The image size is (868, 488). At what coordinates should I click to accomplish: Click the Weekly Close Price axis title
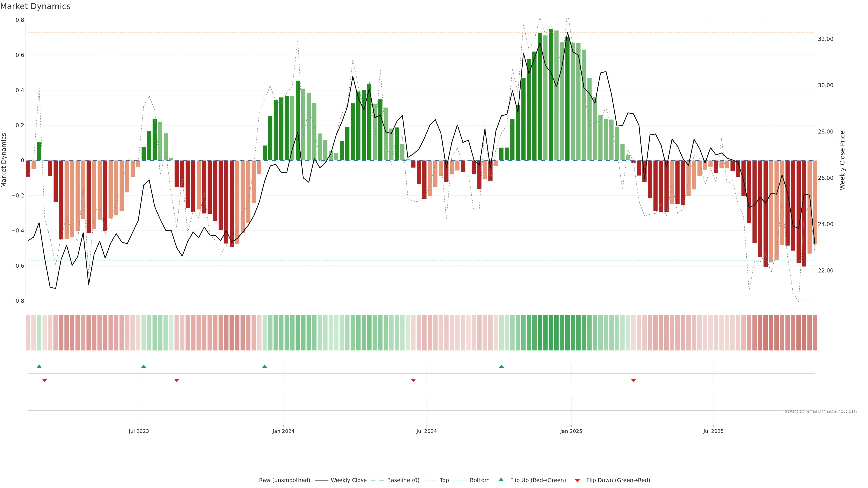point(842,160)
